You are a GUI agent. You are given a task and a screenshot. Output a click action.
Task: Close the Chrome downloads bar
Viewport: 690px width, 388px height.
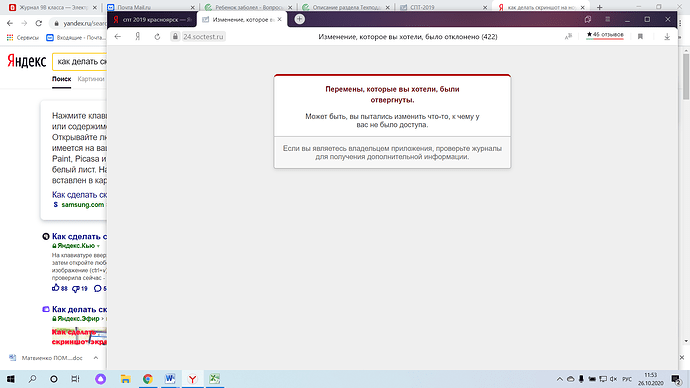[x=682, y=358]
